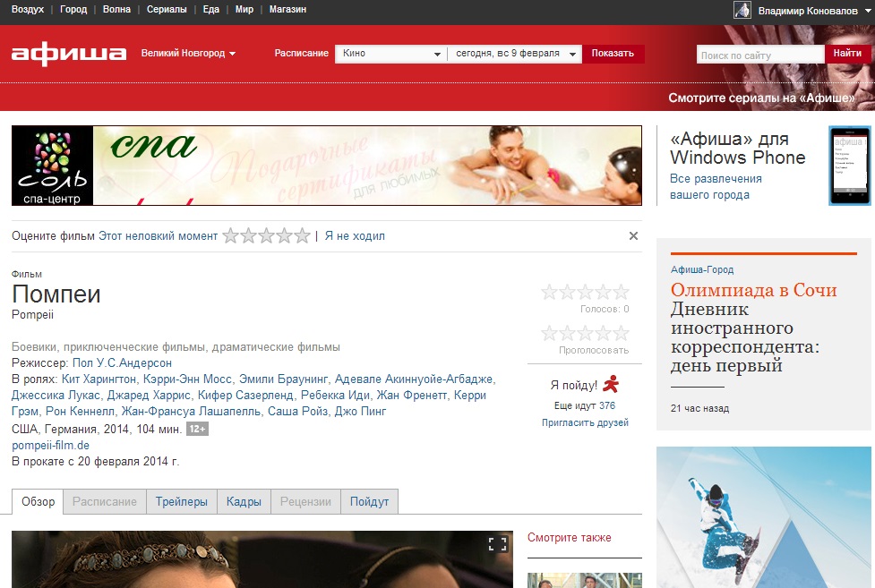The image size is (875, 588).
Task: Click the Найти search button
Action: 847,54
